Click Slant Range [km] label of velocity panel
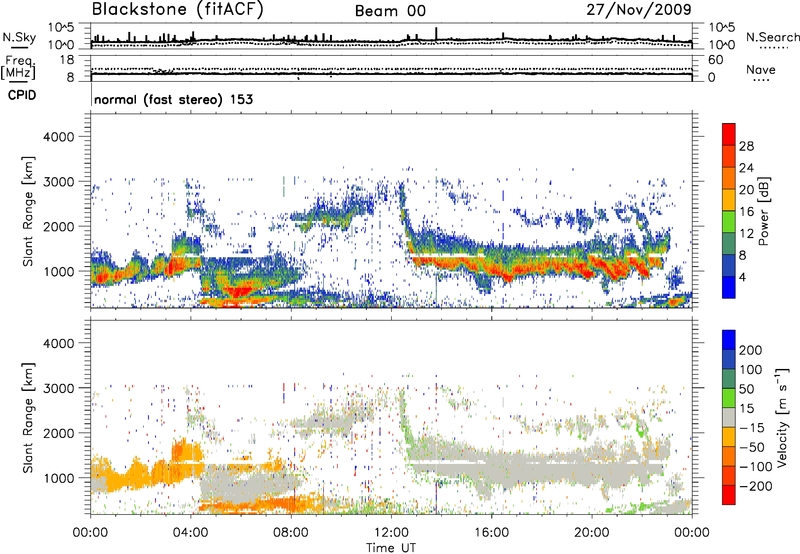This screenshot has width=800, height=554. 28,417
